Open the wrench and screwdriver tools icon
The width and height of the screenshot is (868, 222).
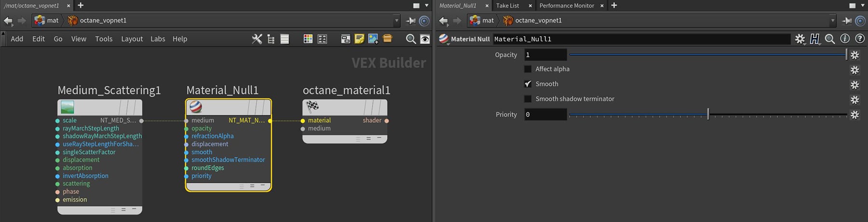point(257,39)
